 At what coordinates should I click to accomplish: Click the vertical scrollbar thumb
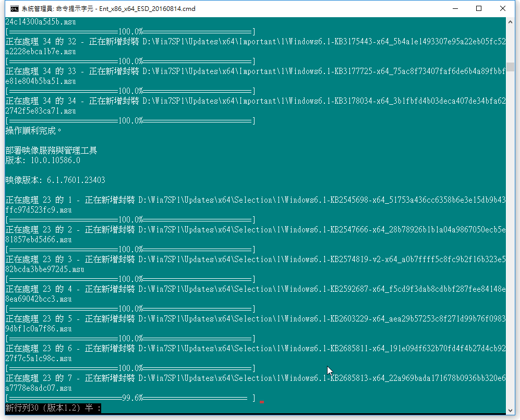coord(510,67)
